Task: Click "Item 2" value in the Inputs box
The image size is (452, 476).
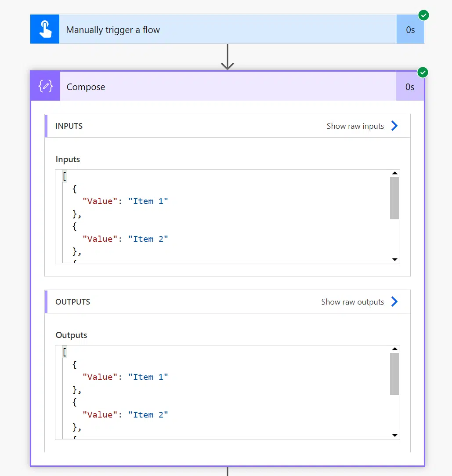Action: (148, 239)
